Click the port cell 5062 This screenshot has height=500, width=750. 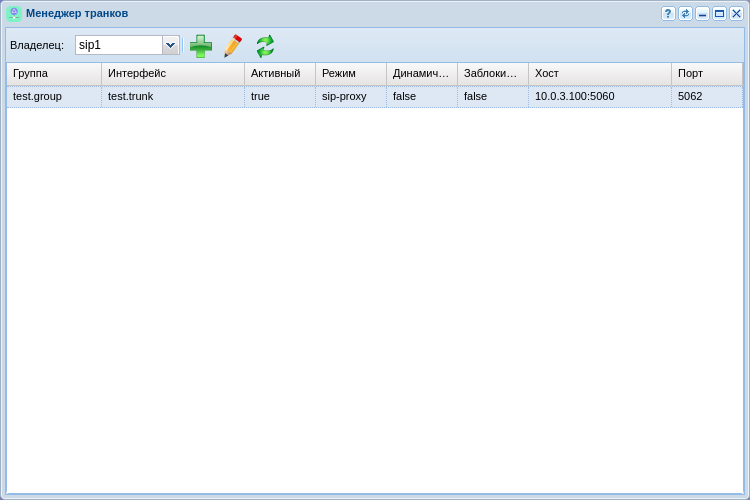707,97
